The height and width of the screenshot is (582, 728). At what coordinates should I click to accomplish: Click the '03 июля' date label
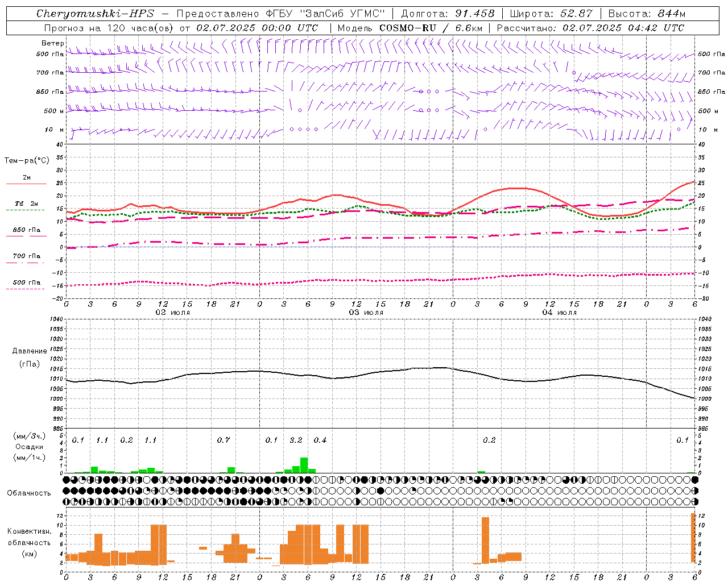coord(366,313)
